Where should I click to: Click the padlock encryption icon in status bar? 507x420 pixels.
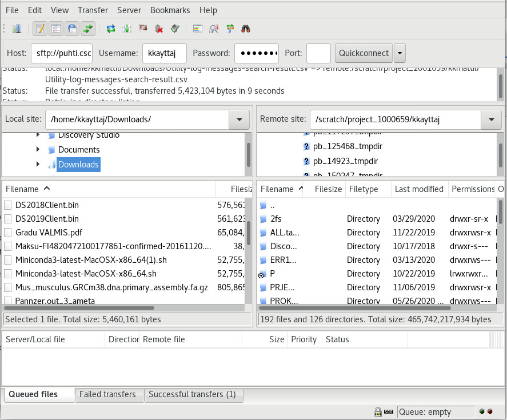tap(378, 411)
